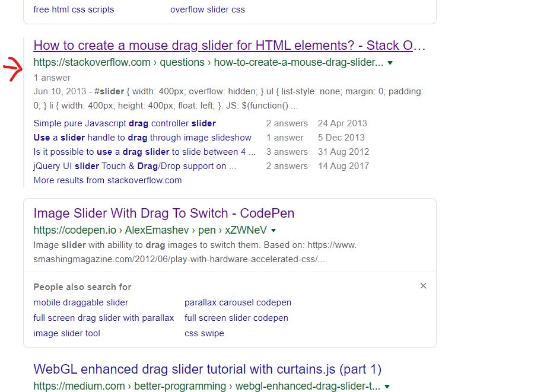547x392 pixels.
Task: Click More results from stackoverflow.com
Action: 107,180
